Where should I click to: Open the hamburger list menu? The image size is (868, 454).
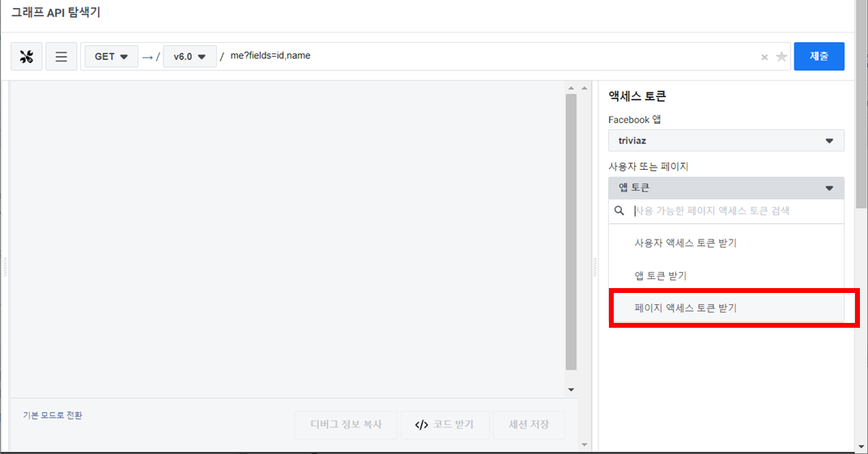[x=61, y=57]
